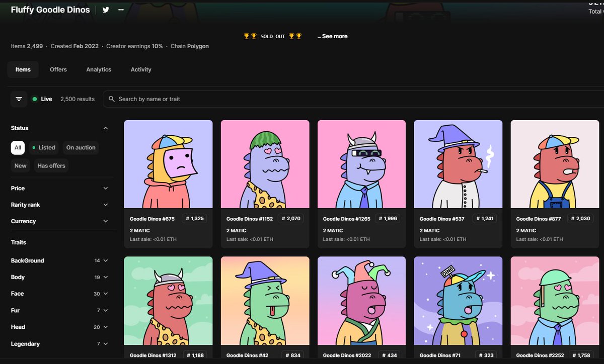Click the Goodle Dinos #537 title

pos(442,219)
